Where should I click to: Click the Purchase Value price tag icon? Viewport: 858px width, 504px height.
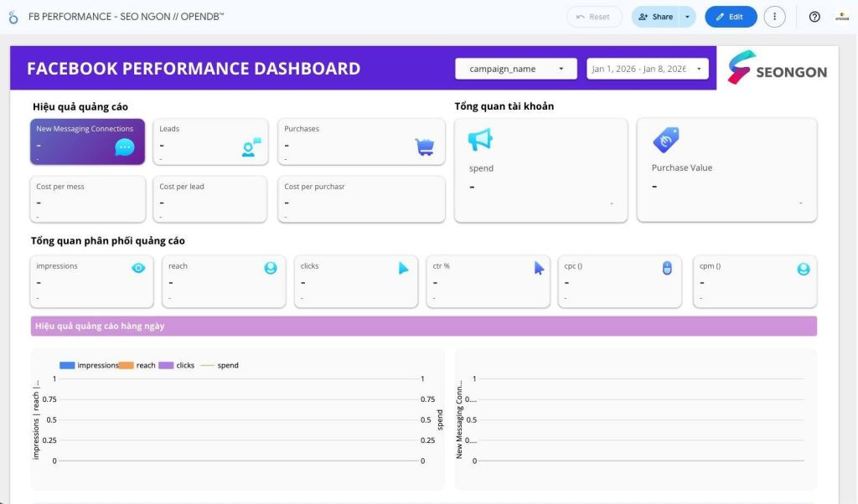(x=665, y=140)
